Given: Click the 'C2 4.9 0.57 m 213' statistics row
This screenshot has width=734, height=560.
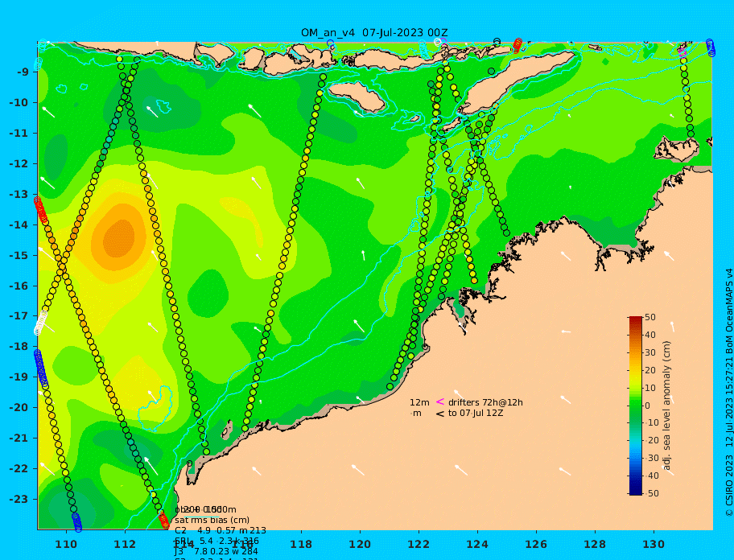Looking at the screenshot, I should [x=221, y=530].
